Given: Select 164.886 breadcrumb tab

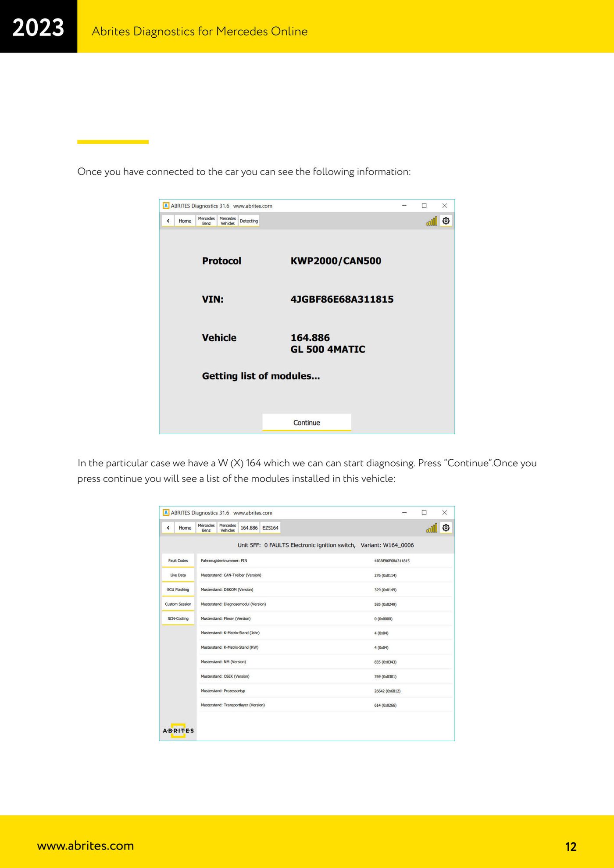Looking at the screenshot, I should click(x=249, y=528).
